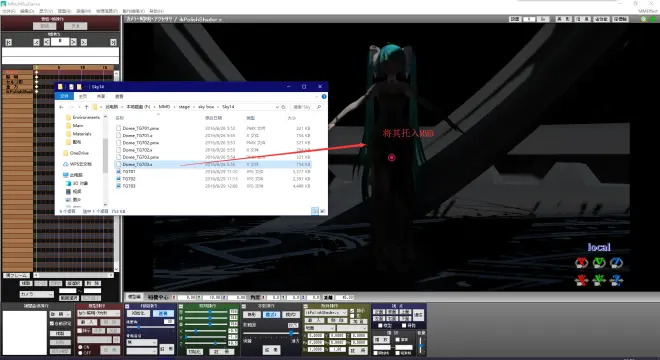Viewport: 660px width, 360px height.
Task: Open the model selection dropdown
Action: 99,313
